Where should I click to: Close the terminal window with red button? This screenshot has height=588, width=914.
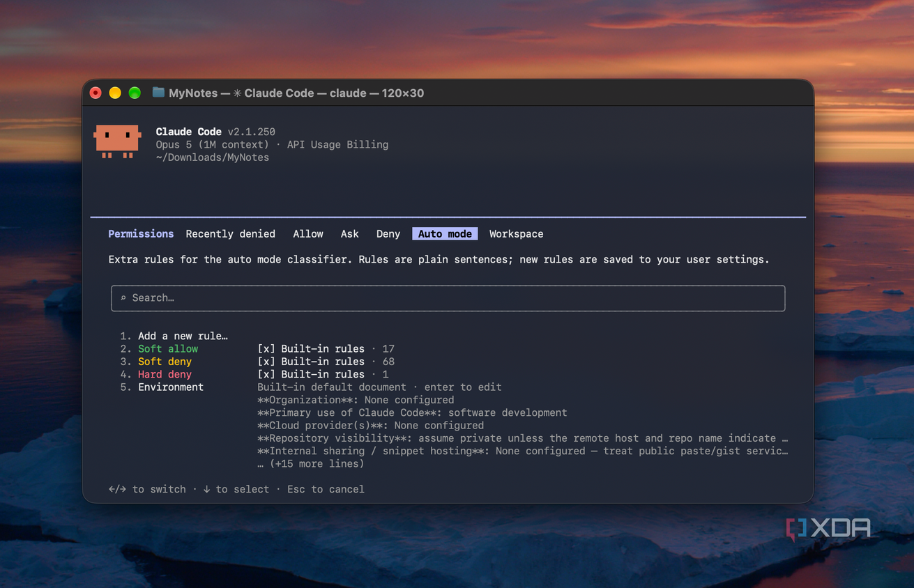coord(96,93)
